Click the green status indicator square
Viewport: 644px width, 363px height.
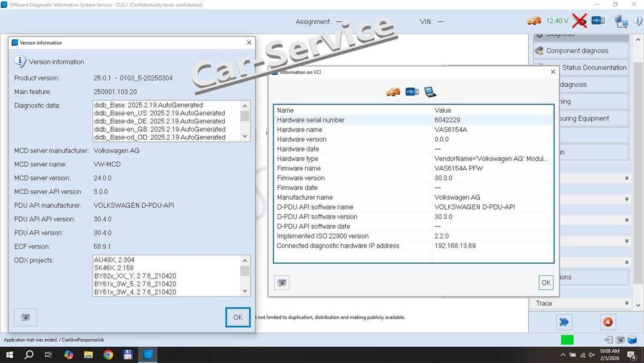tap(567, 340)
